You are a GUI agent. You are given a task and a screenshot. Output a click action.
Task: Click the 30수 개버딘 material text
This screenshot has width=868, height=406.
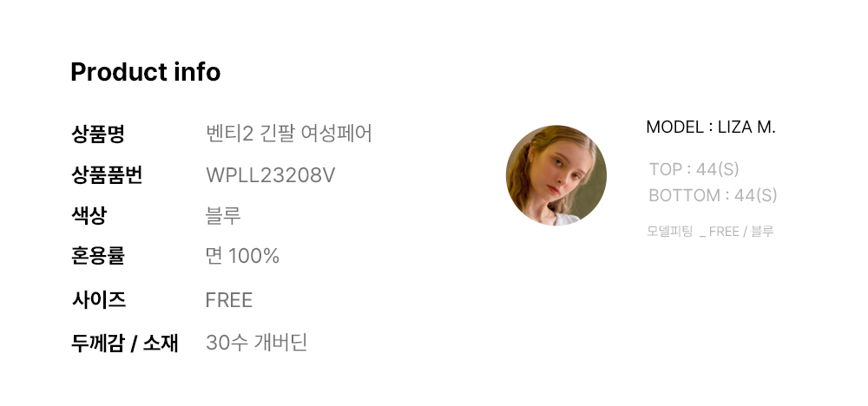click(x=256, y=343)
